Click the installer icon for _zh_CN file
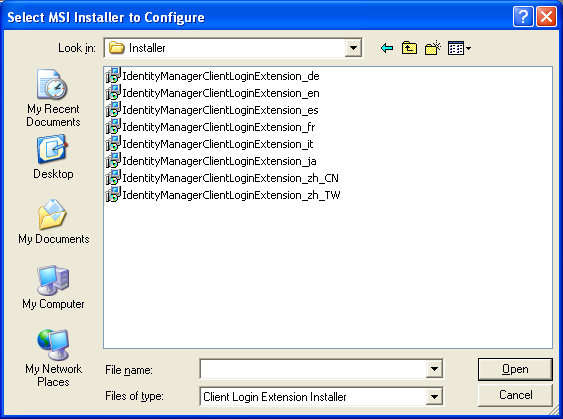 pos(113,177)
